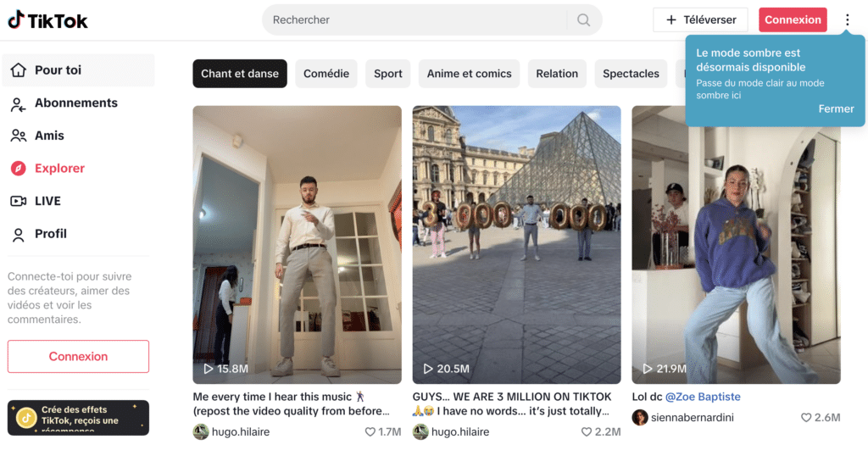The width and height of the screenshot is (868, 456).
Task: Click hugo.hilaire avatar under 3 million video
Action: coord(420,431)
